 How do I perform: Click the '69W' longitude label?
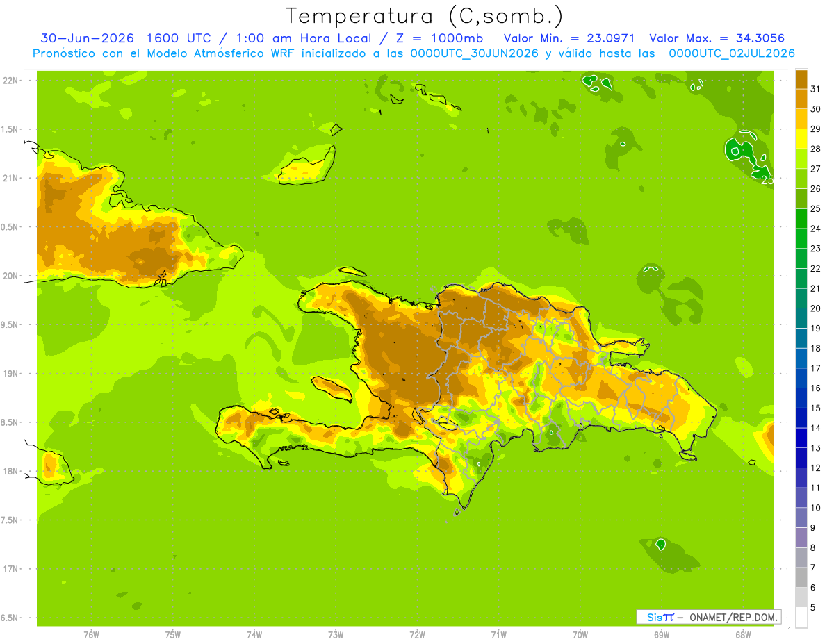pyautogui.click(x=662, y=635)
